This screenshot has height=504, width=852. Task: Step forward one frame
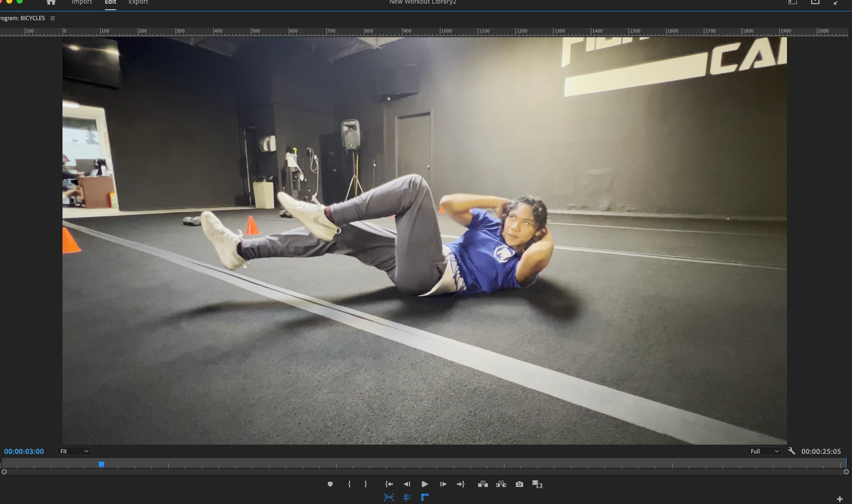coord(443,484)
